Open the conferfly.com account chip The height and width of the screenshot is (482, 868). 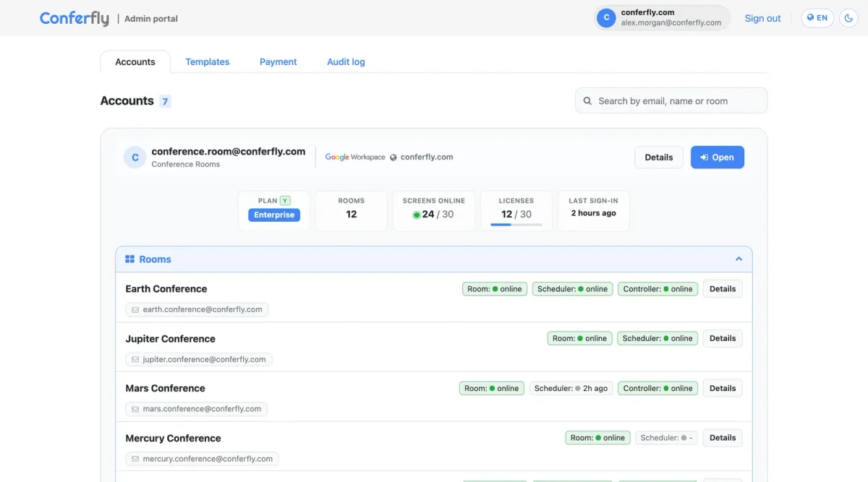coord(662,18)
